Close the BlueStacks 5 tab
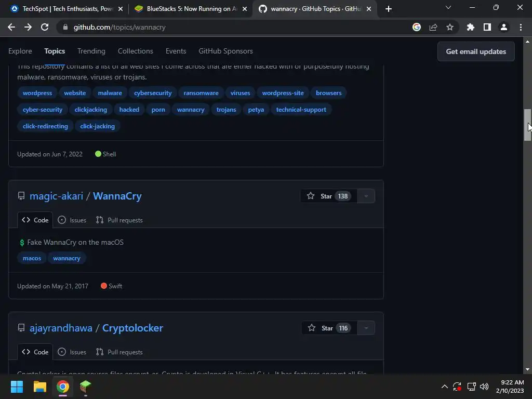This screenshot has height=399, width=532. 244,9
